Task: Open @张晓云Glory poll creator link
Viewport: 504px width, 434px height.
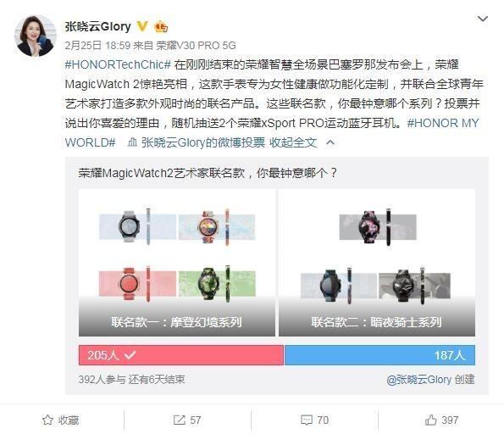Action: [418, 380]
